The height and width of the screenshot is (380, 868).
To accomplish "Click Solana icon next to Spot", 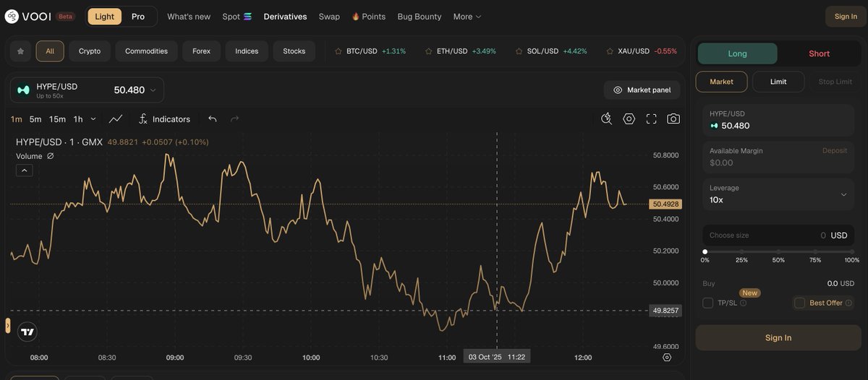I will click(x=248, y=17).
